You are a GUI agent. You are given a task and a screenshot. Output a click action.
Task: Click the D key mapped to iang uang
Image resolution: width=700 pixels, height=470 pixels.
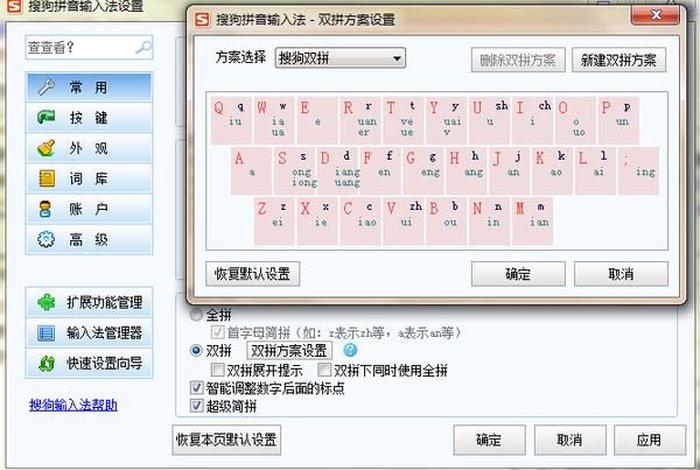pyautogui.click(x=338, y=171)
